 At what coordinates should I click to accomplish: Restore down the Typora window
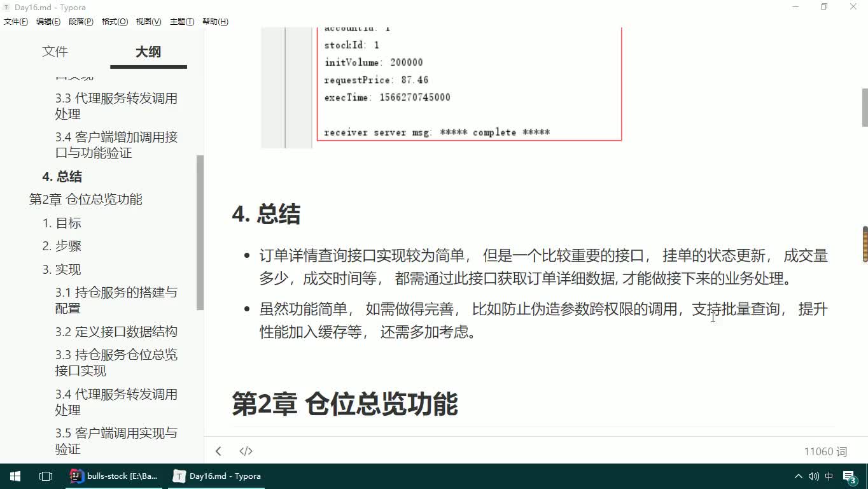(x=824, y=7)
